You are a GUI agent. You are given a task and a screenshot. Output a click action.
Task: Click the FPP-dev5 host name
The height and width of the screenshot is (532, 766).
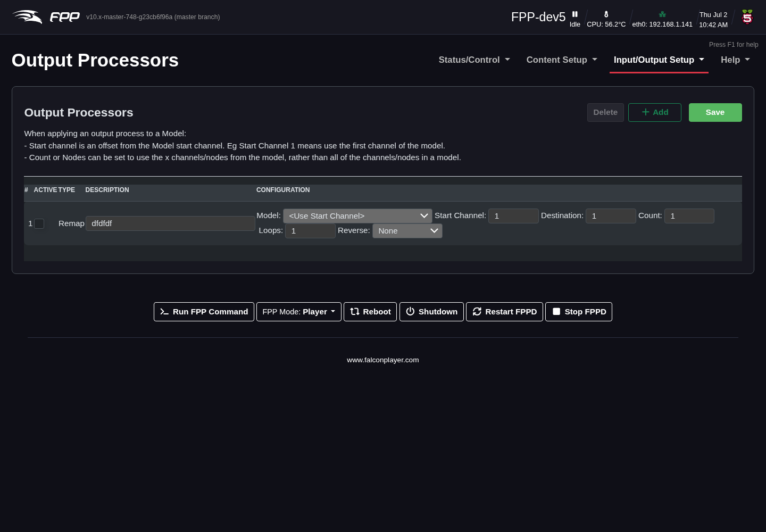538,17
